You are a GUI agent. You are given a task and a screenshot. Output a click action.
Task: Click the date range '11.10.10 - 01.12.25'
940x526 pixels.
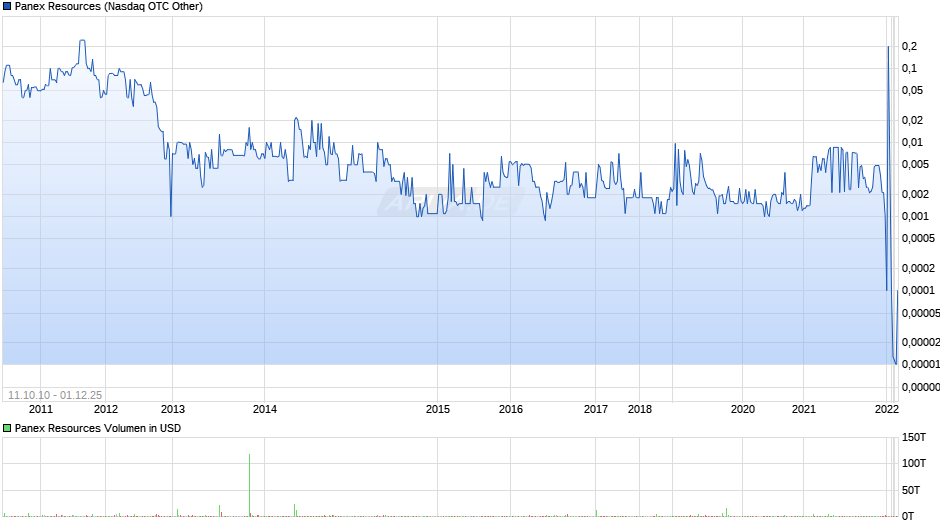tap(55, 395)
